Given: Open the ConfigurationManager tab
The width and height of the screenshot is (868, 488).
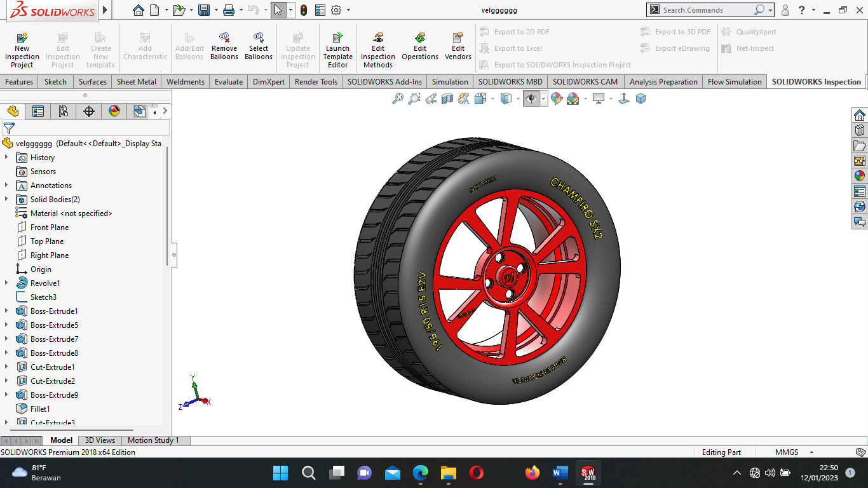Looking at the screenshot, I should pos(64,111).
